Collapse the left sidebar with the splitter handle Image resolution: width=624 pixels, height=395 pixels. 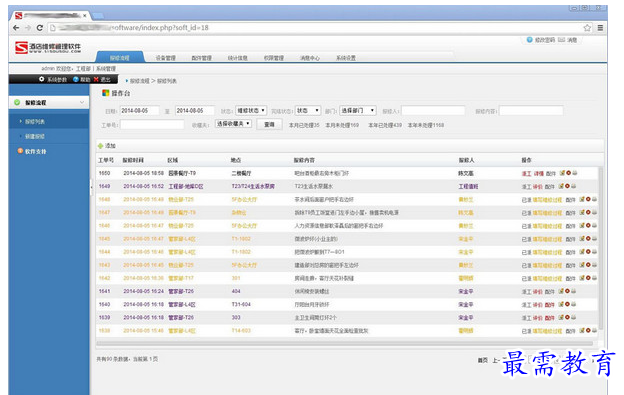[x=91, y=187]
